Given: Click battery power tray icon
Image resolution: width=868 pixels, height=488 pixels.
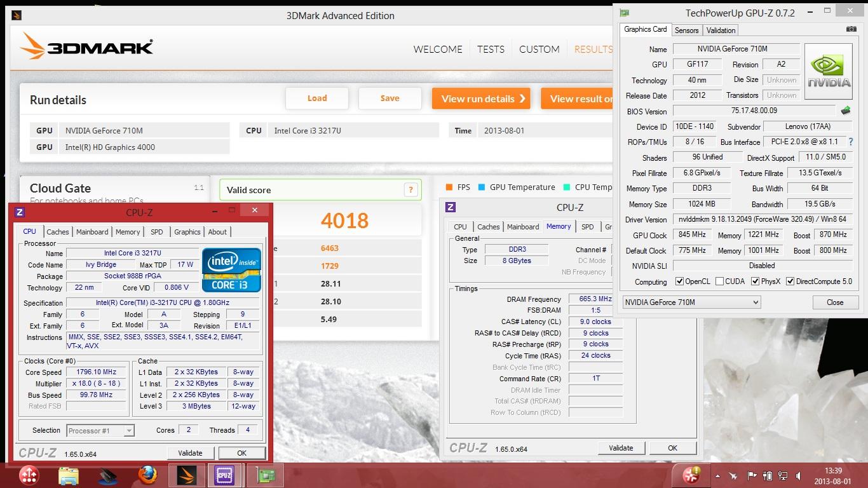Looking at the screenshot, I should [x=768, y=475].
